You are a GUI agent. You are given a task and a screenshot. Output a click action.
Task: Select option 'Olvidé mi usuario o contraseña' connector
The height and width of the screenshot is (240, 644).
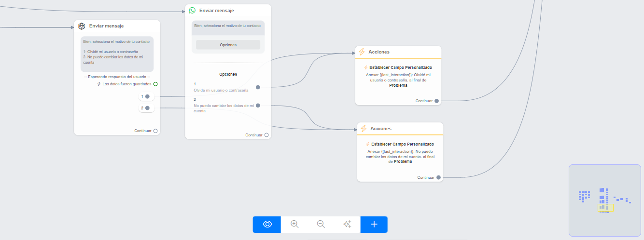click(x=258, y=87)
